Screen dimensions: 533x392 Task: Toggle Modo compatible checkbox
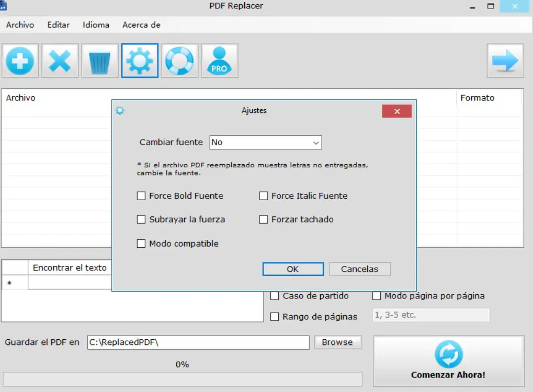[141, 244]
